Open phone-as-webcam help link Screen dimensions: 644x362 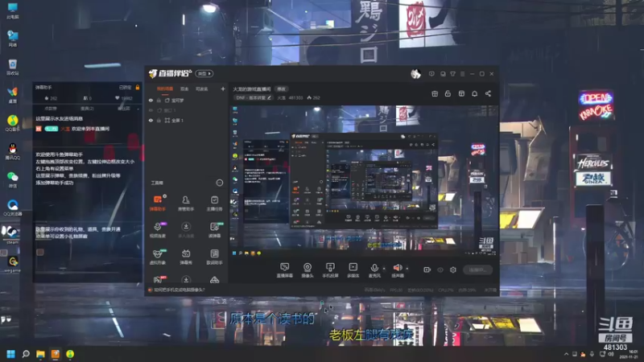pos(179,290)
